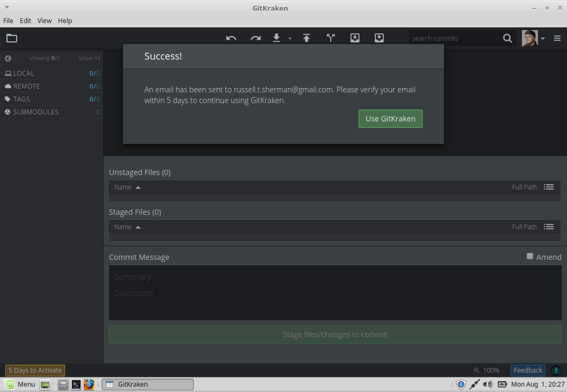
Task: Expand the TAGS section
Action: pyautogui.click(x=52, y=99)
